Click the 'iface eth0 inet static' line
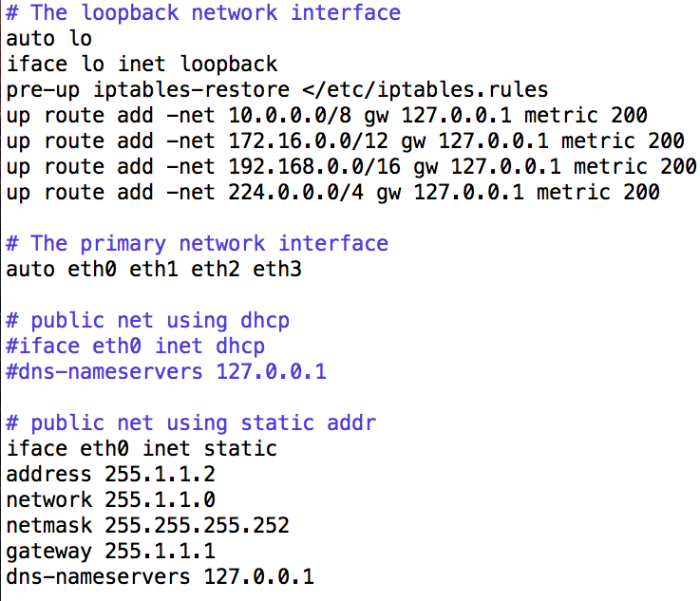Viewport: 700px width, 601px height. point(142,449)
